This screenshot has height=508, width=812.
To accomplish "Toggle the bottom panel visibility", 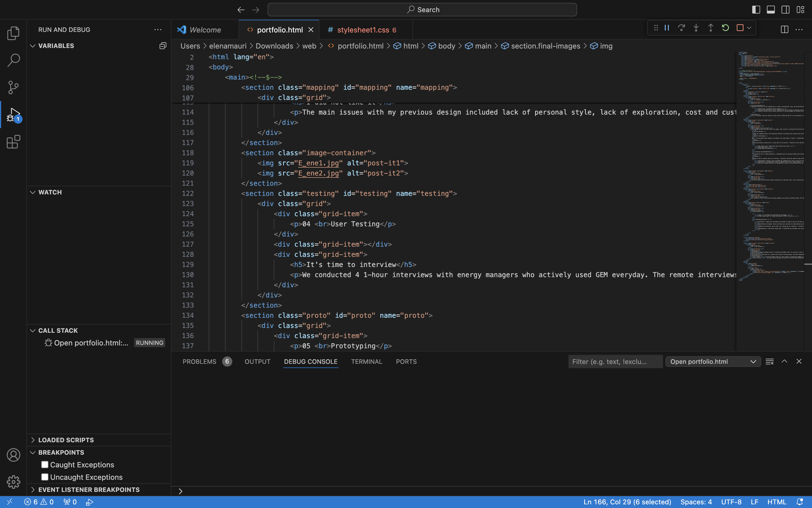I will tap(771, 10).
